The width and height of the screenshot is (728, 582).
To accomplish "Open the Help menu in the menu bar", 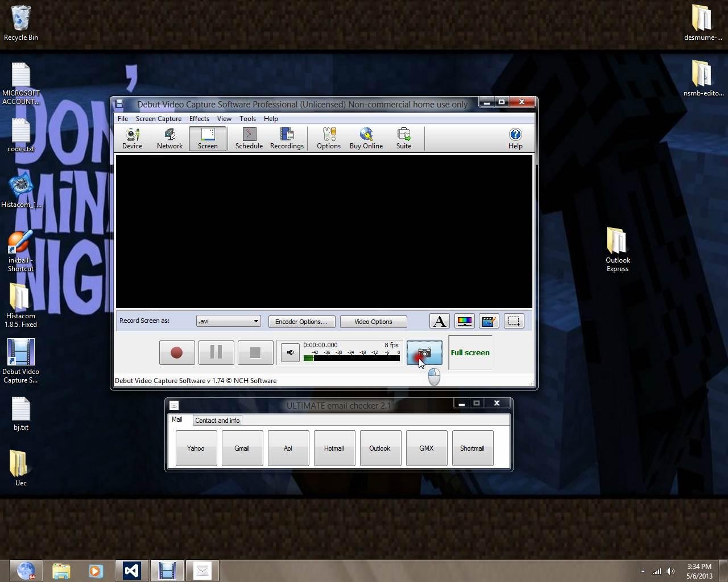I will [x=271, y=119].
